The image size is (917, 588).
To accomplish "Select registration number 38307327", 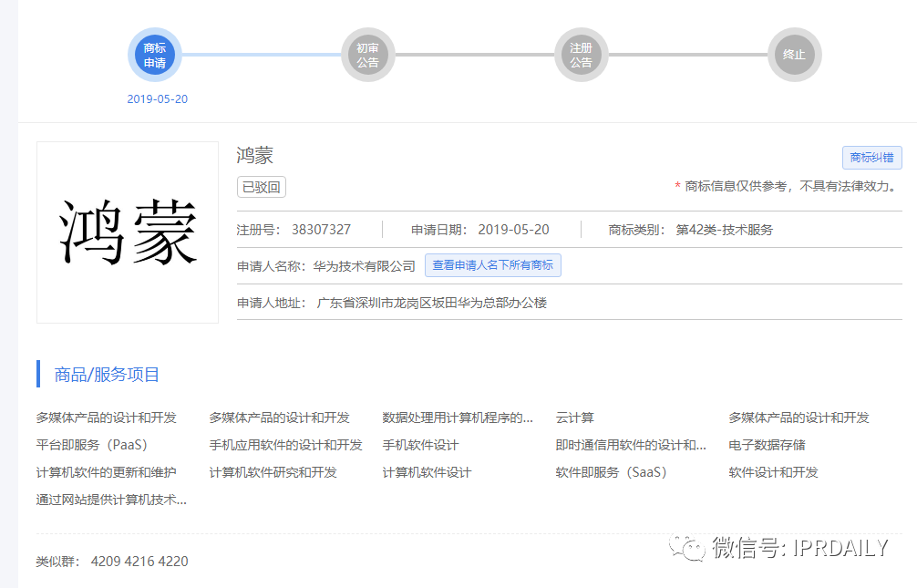I will [x=321, y=230].
